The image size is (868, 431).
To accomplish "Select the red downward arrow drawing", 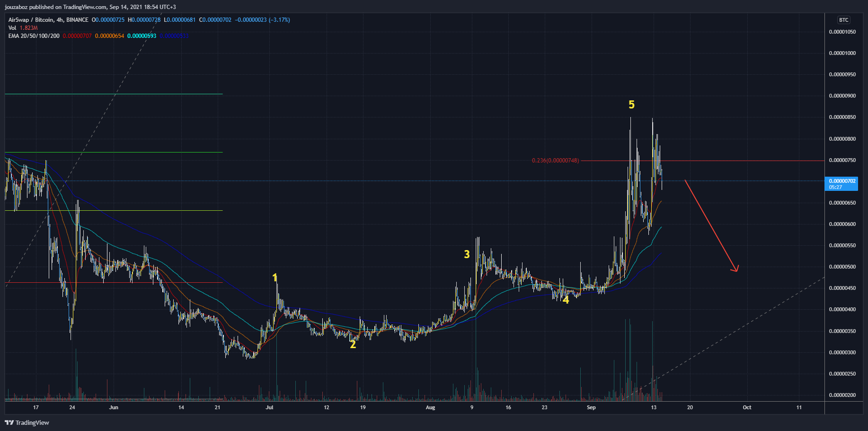I will pos(711,225).
